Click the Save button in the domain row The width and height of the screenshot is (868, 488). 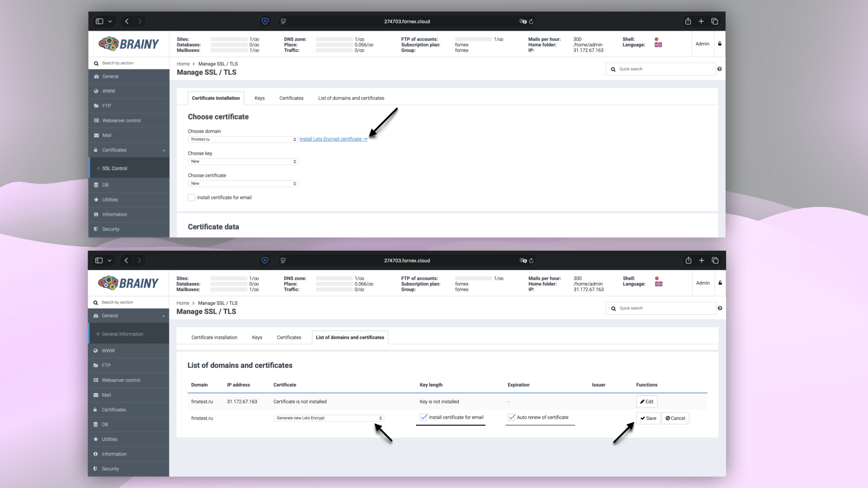pyautogui.click(x=648, y=418)
